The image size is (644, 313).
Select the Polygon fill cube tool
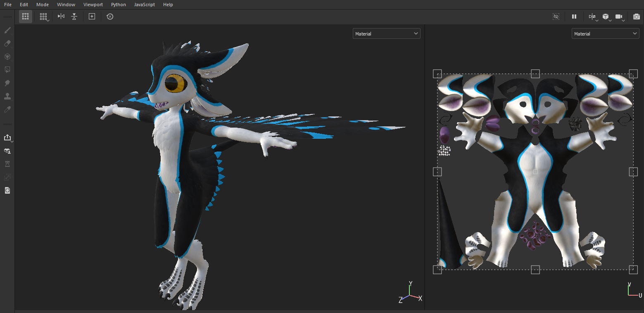pos(7,57)
